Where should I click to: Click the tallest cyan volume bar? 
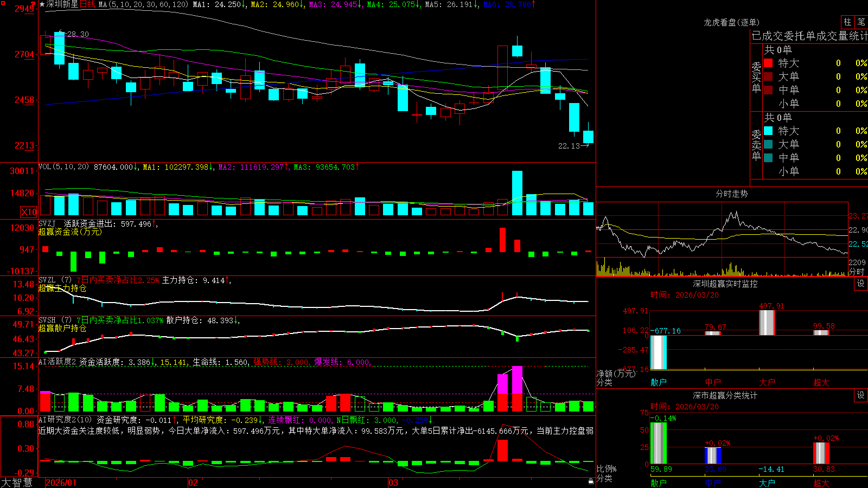tap(517, 193)
